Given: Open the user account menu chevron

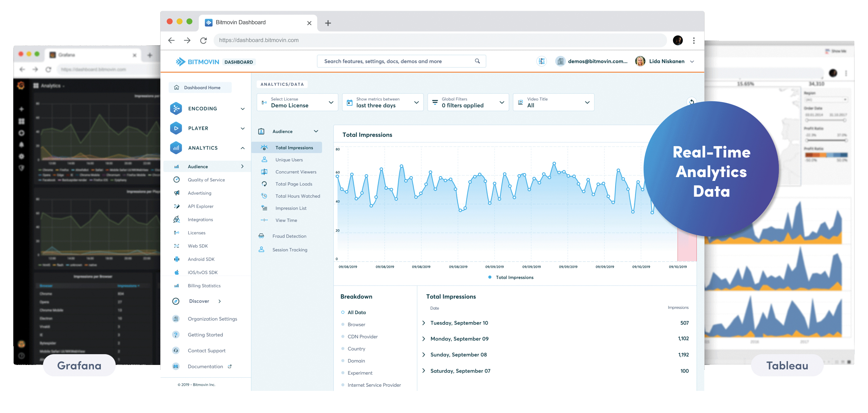Looking at the screenshot, I should point(692,61).
